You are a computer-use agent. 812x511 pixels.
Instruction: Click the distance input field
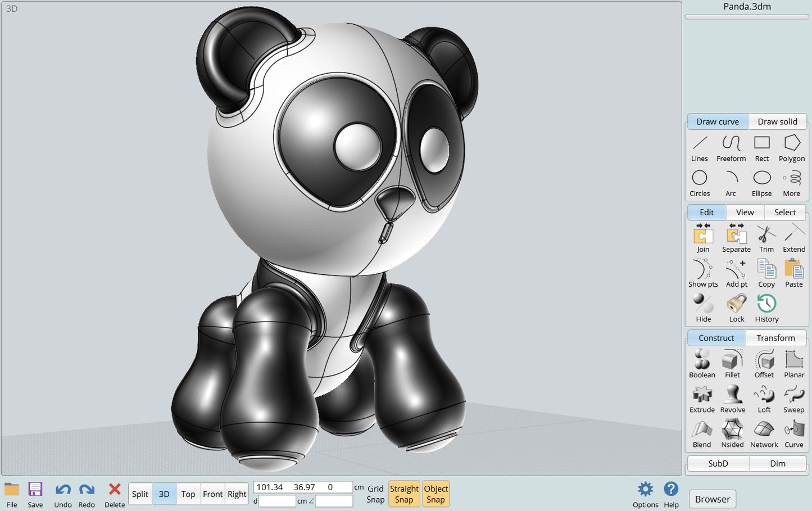pos(277,501)
